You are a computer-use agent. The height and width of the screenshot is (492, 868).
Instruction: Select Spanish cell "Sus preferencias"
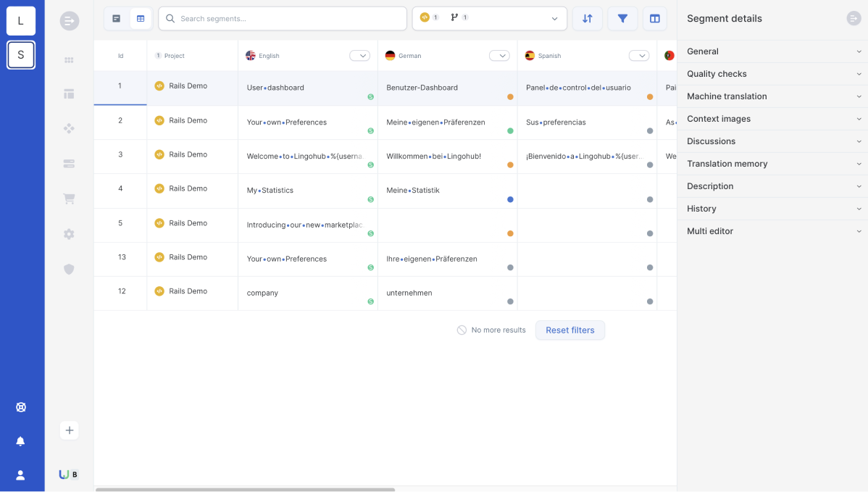point(587,122)
